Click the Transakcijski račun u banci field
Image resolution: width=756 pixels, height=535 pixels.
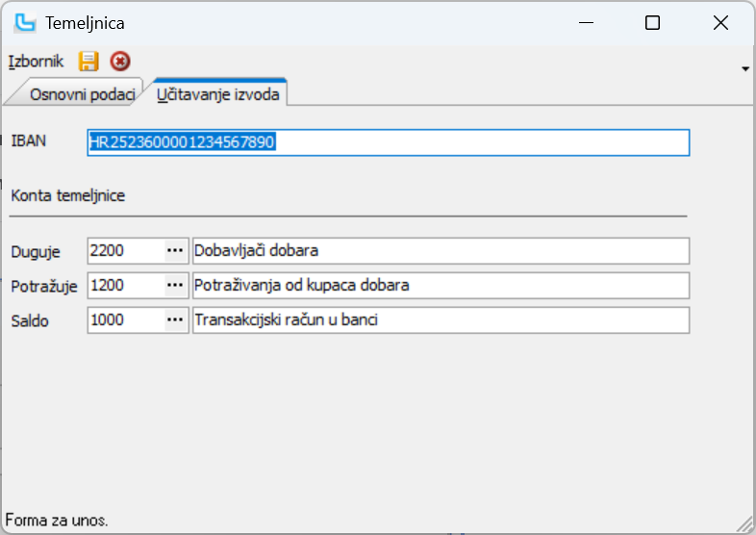[441, 319]
